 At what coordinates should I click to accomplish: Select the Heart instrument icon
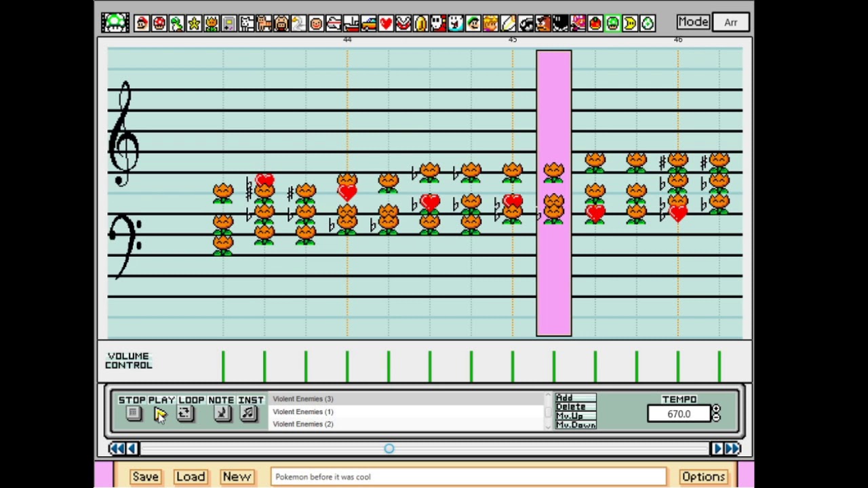(386, 23)
